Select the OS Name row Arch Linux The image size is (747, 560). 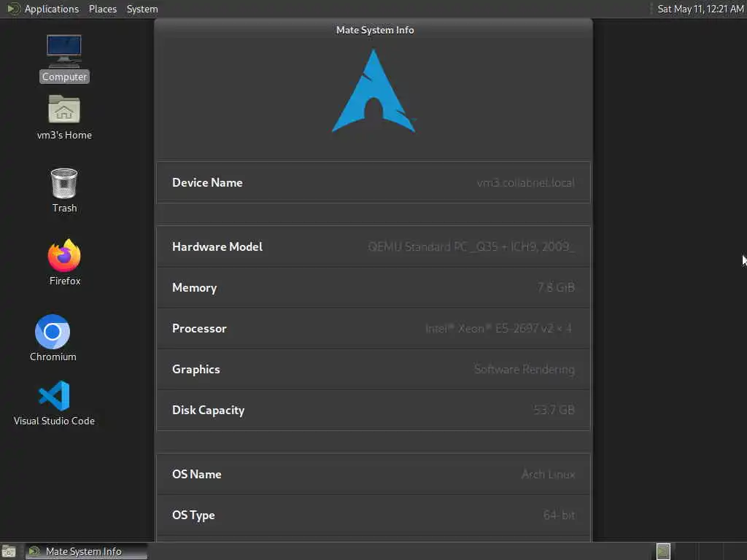373,474
